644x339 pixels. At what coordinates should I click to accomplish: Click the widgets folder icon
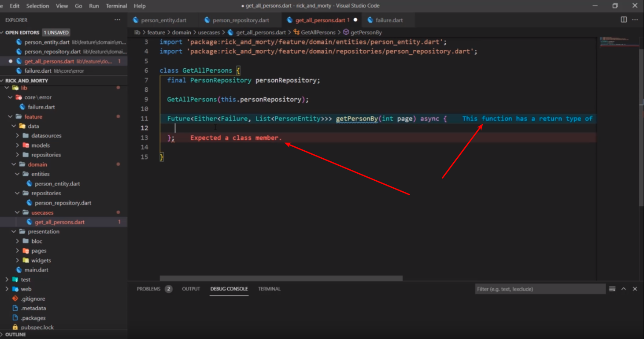(x=26, y=261)
